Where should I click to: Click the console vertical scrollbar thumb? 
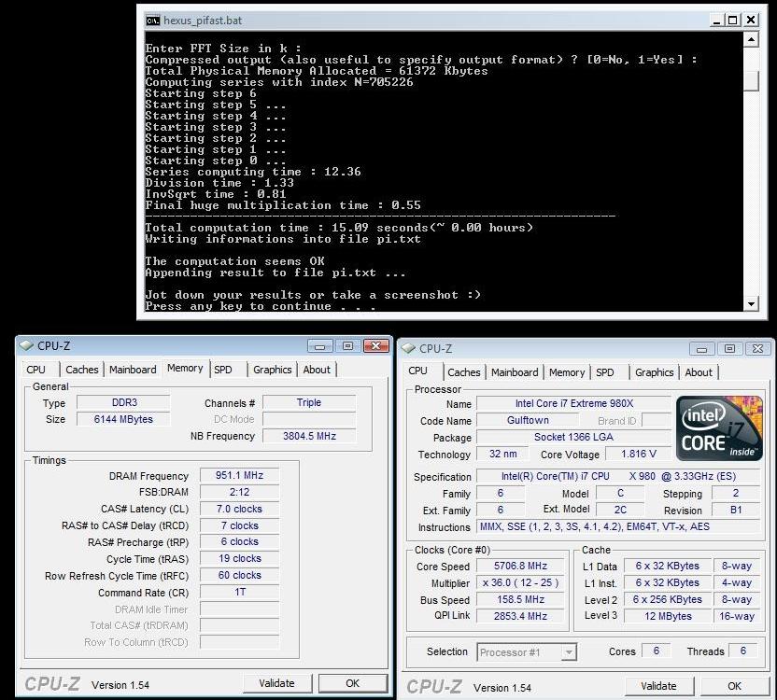coord(751,81)
